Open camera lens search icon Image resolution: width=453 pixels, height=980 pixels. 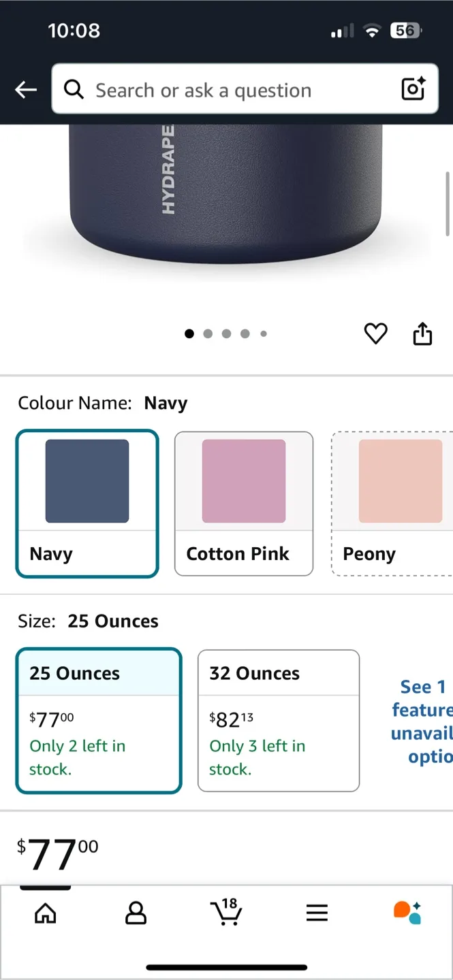coord(413,89)
